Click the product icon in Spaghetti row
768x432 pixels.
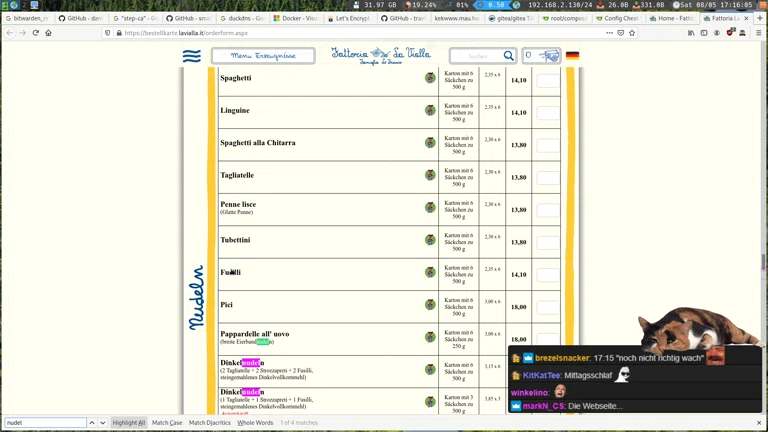point(430,78)
